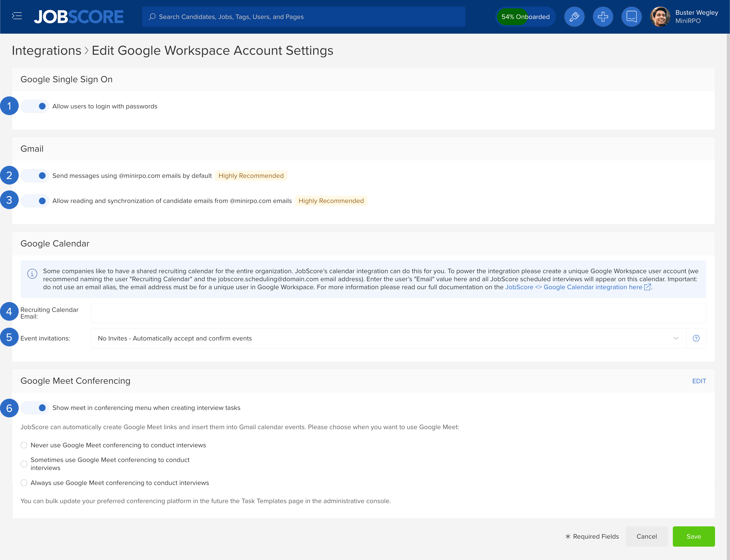Click the Google Calendar section heading
The image size is (730, 560).
55,243
